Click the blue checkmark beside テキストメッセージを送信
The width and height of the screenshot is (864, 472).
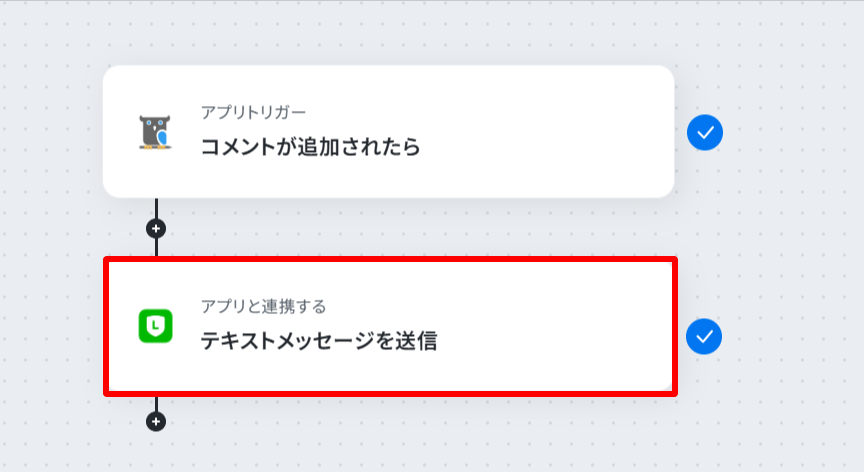coord(704,337)
